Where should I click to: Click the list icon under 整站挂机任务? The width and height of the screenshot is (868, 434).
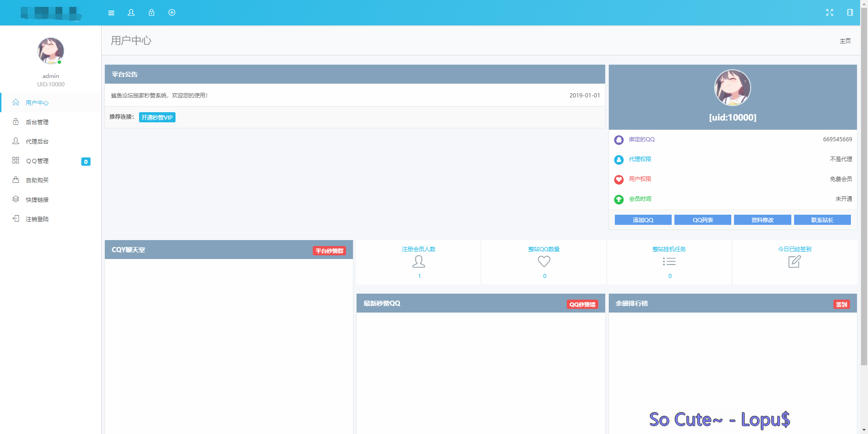(x=669, y=262)
